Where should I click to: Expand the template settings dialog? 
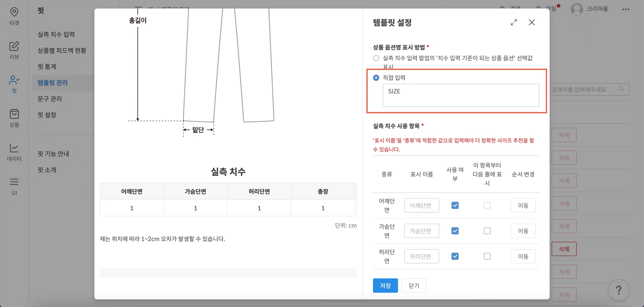point(514,22)
